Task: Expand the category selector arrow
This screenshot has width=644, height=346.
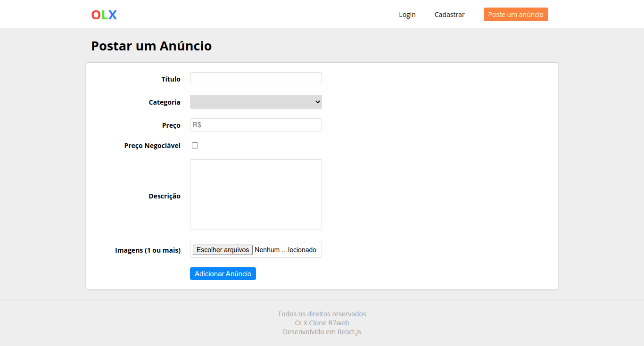Action: pos(317,101)
